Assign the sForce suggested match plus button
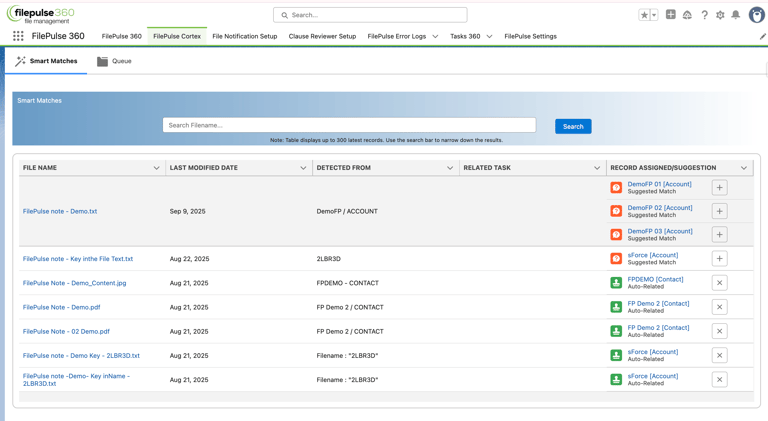 [720, 258]
